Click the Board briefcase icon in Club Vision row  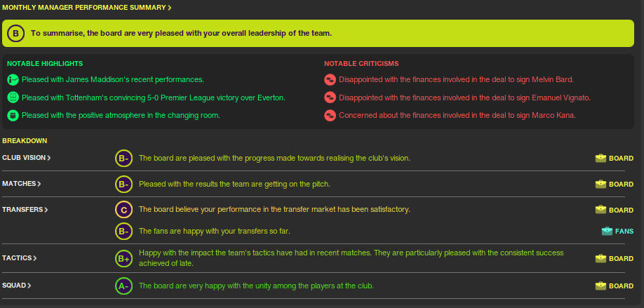coord(601,158)
